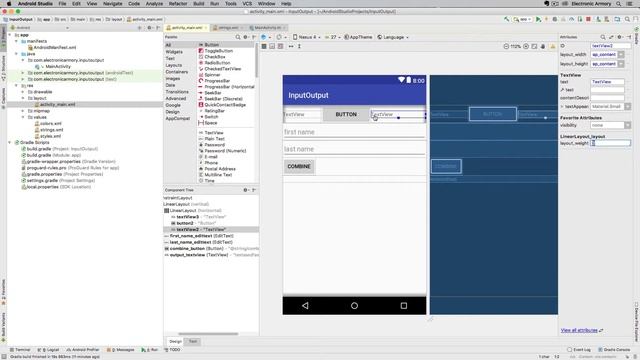640x360 pixels.
Task: Collapse the values folder
Action: pos(23,117)
